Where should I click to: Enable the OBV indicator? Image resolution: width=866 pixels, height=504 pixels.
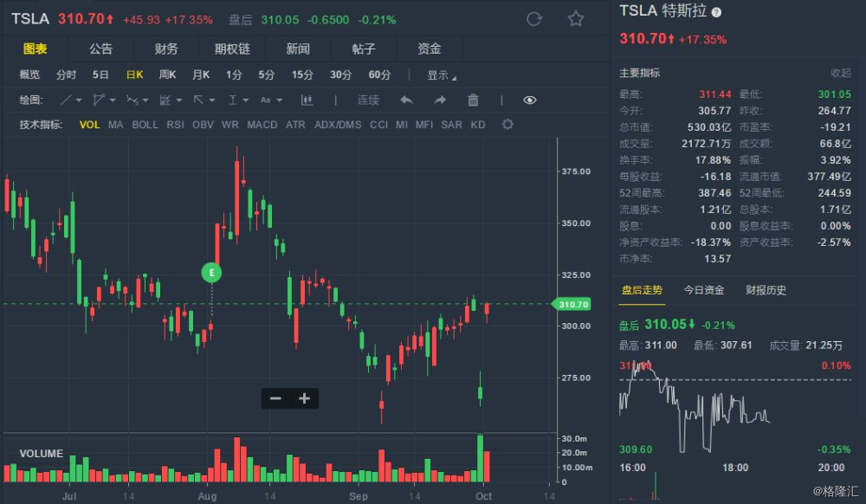(203, 125)
